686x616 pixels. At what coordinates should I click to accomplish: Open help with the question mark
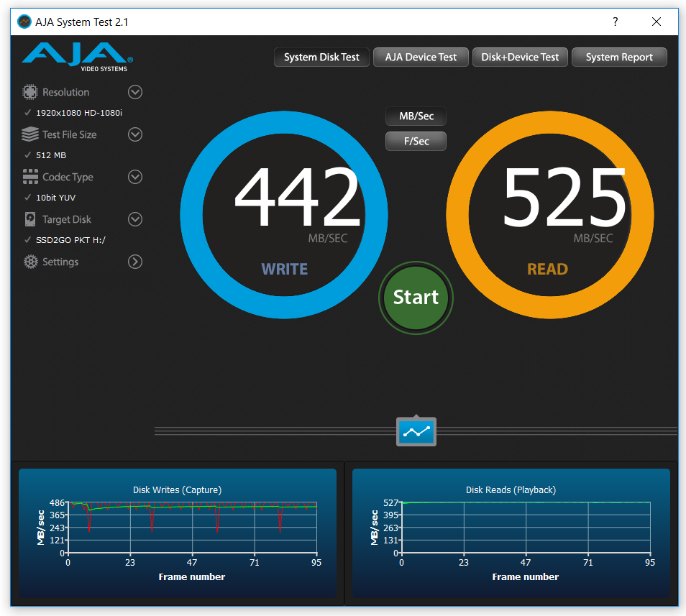point(615,22)
